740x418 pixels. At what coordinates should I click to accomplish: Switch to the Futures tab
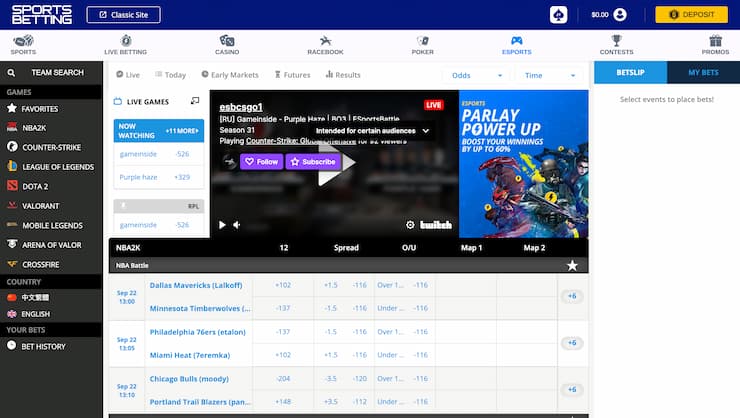[x=293, y=75]
